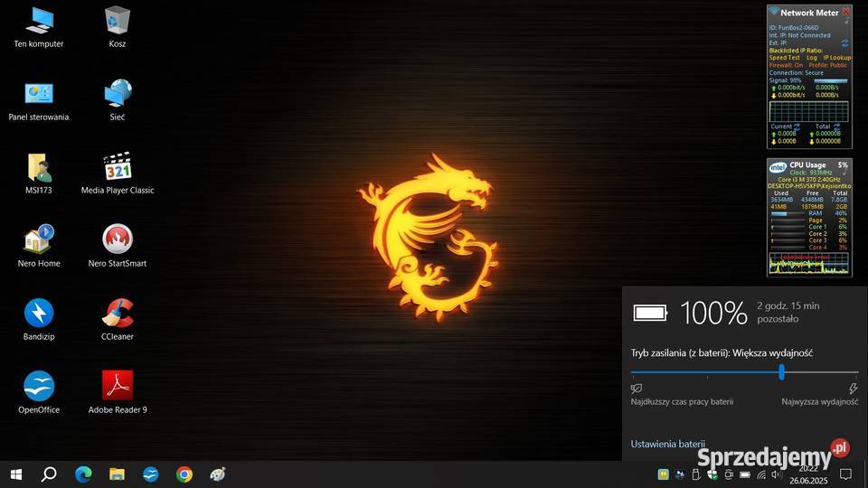Refresh external IP in Network Meter
868x488 pixels.
[x=844, y=42]
